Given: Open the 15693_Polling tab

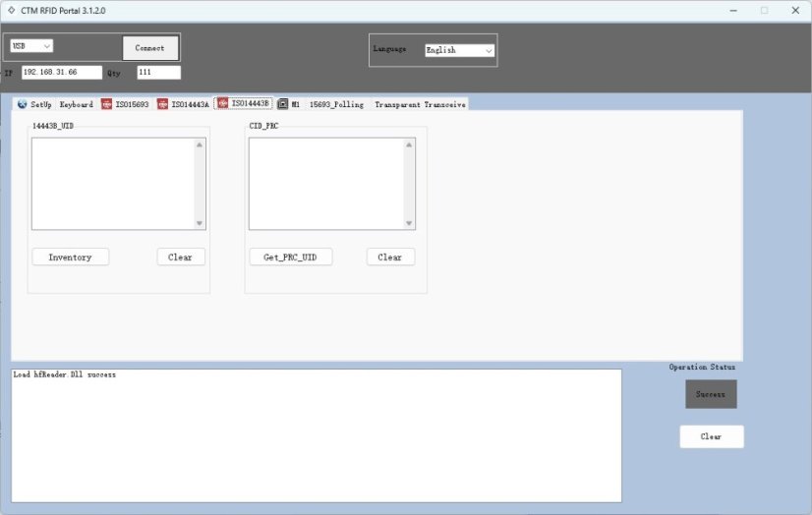Looking at the screenshot, I should coord(336,104).
